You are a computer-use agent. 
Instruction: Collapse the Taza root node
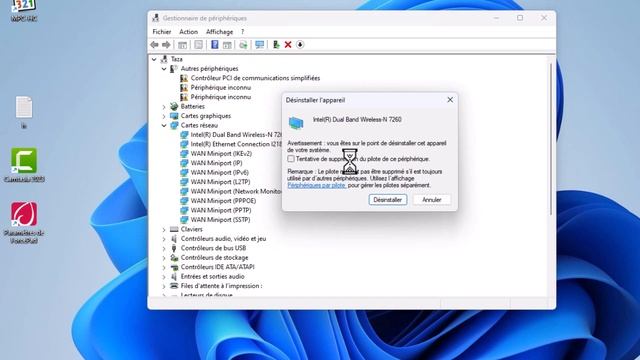[x=154, y=59]
